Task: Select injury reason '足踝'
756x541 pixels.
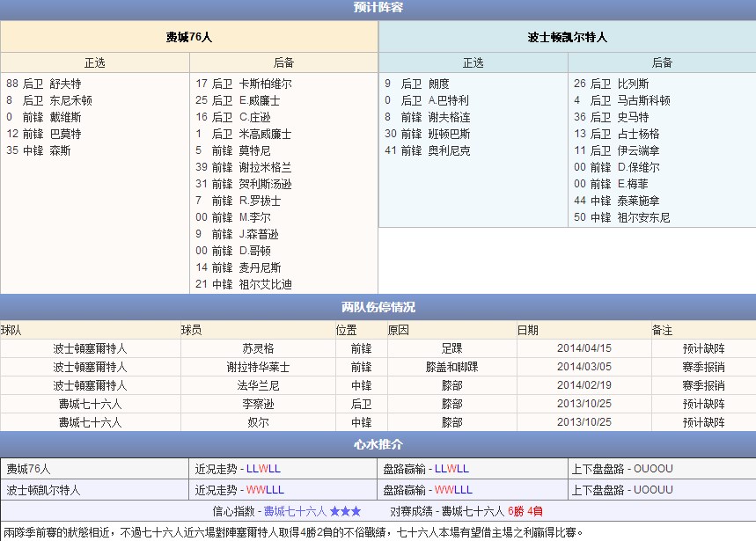Action: pos(451,348)
